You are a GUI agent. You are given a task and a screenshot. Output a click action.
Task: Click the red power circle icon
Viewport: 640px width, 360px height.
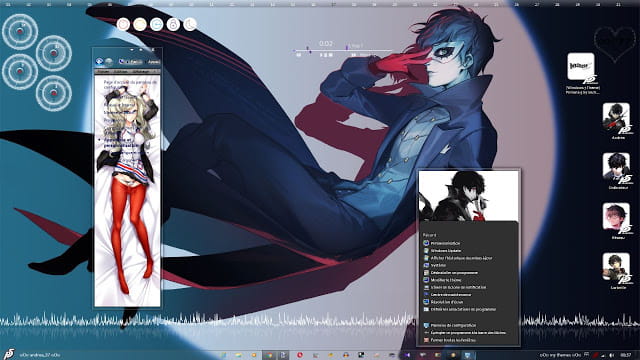(123, 24)
